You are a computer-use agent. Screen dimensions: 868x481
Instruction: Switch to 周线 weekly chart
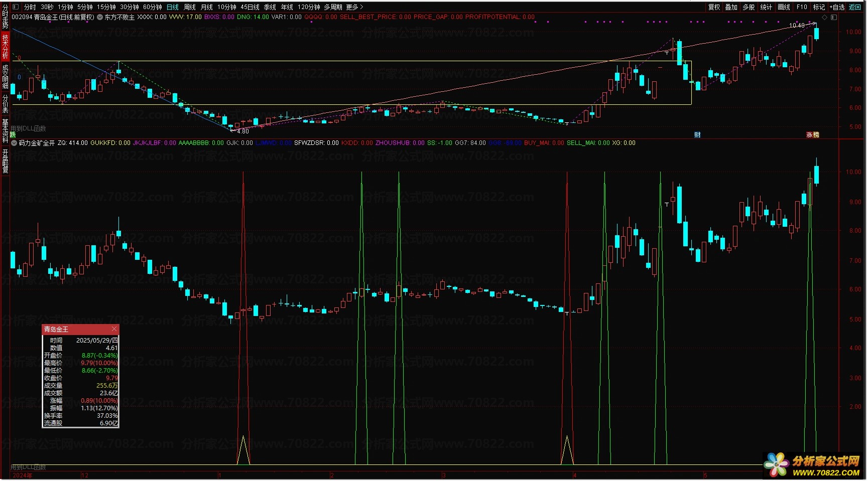click(x=190, y=7)
